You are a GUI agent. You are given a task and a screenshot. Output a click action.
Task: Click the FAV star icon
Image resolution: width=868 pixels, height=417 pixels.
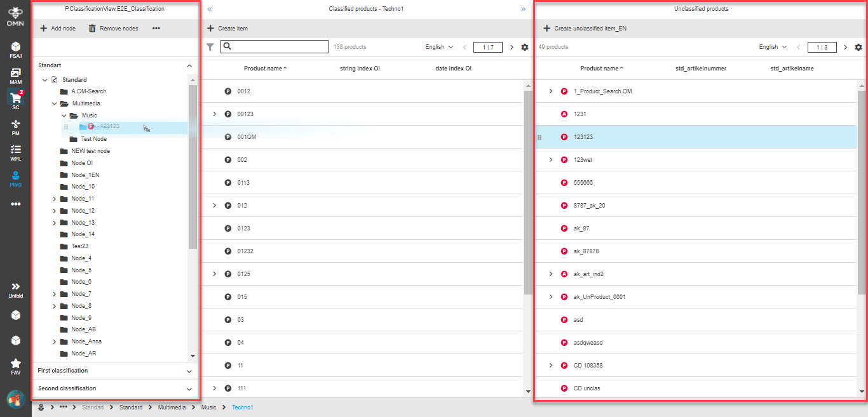15,366
